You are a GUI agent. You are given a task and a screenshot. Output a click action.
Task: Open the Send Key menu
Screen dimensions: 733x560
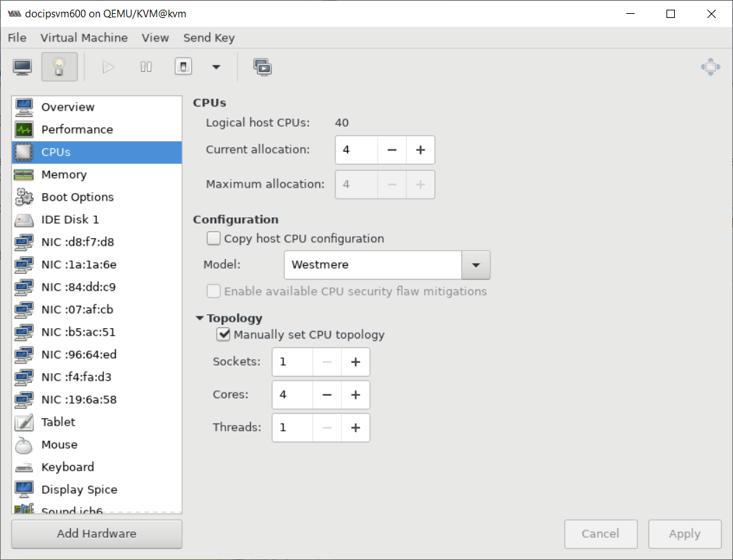(209, 38)
